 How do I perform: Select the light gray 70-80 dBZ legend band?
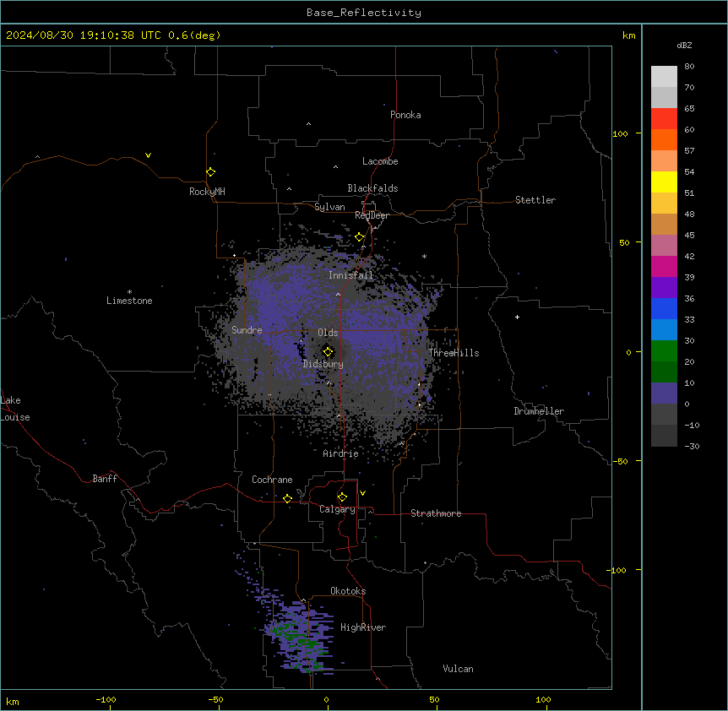[x=664, y=77]
